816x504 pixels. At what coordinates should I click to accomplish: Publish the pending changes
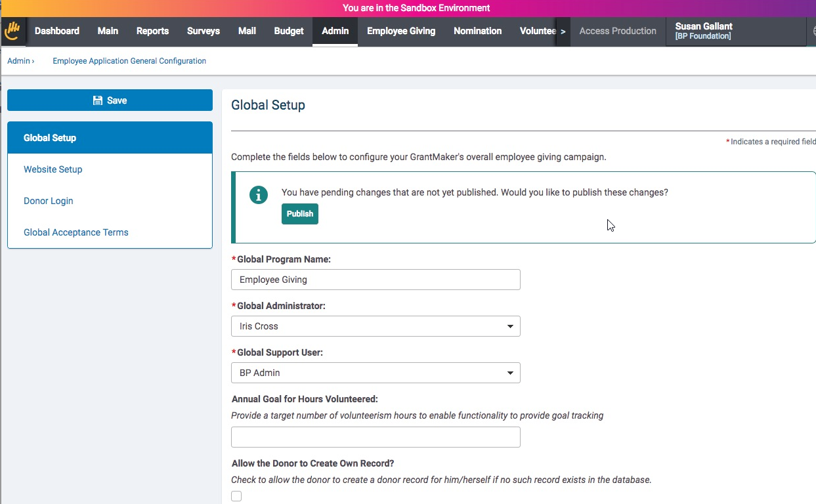pyautogui.click(x=300, y=214)
